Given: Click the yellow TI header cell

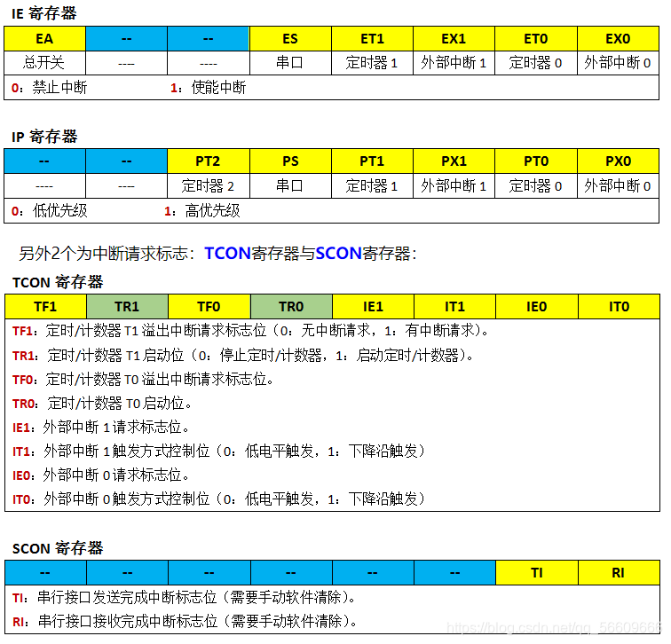Looking at the screenshot, I should pos(537,572).
